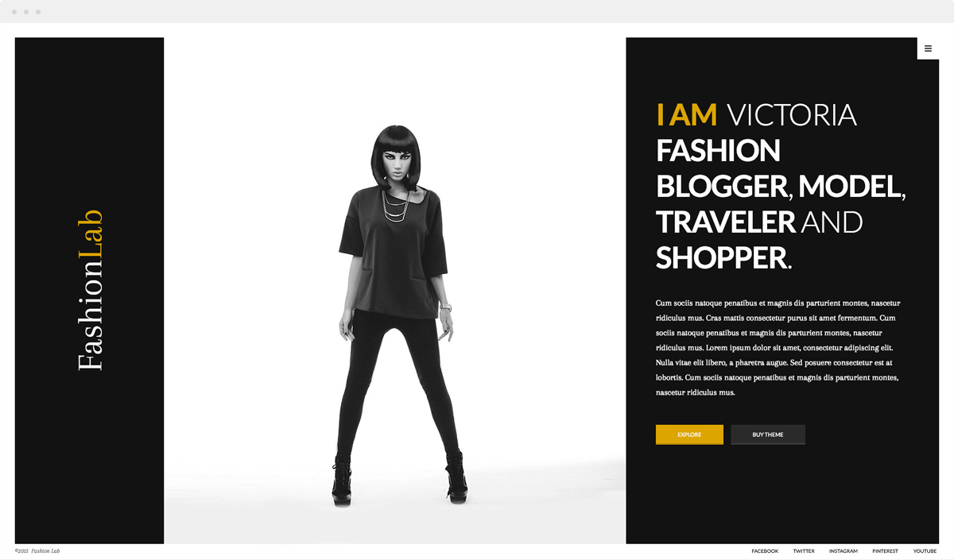Open the INSTAGRAM footer link
This screenshot has height=560, width=954.
843,551
